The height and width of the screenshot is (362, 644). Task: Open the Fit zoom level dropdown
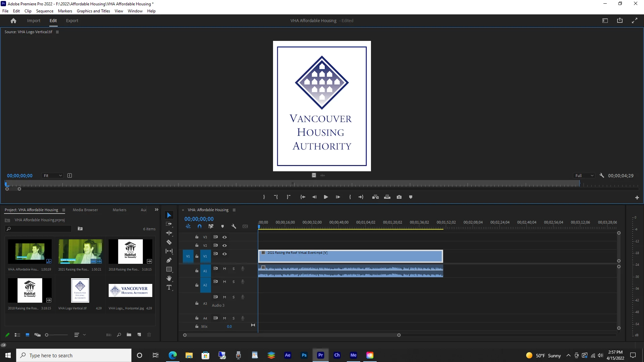pyautogui.click(x=53, y=176)
